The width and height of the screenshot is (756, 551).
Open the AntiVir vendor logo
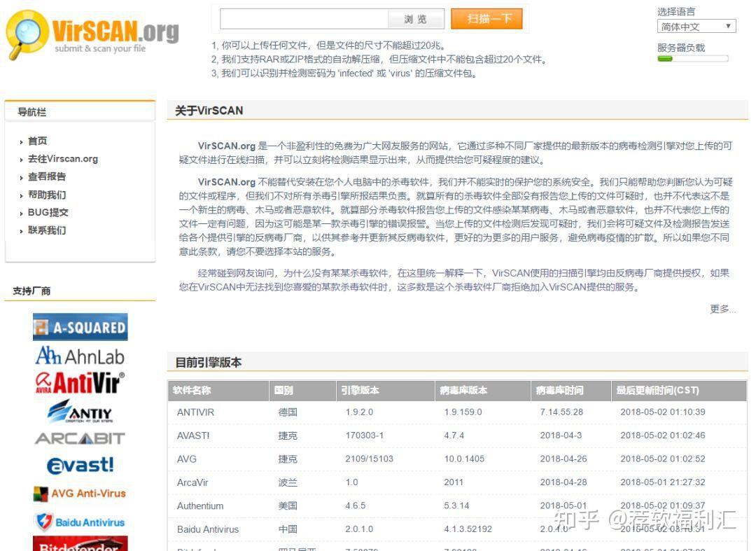[x=80, y=383]
